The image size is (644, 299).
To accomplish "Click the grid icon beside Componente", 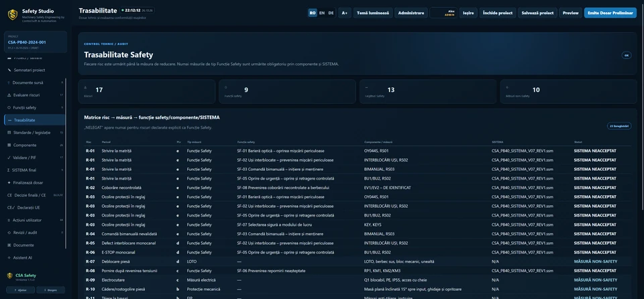I will pos(9,145).
